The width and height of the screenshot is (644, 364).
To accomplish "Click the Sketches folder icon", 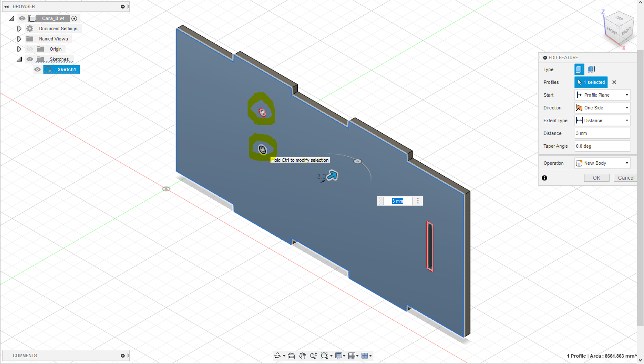I will [x=40, y=59].
